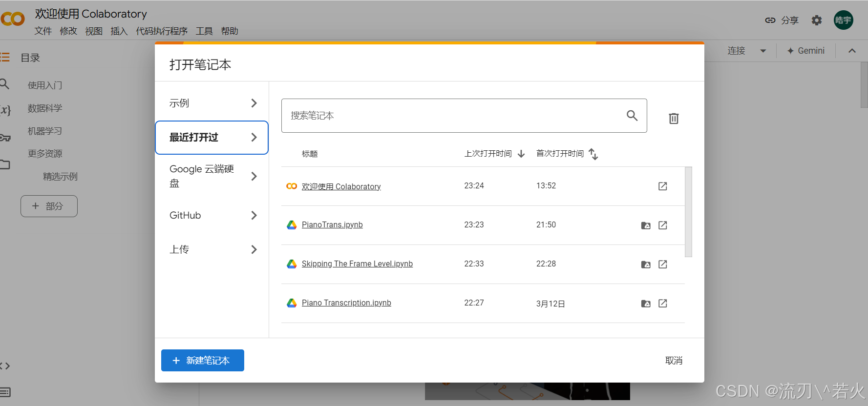Viewport: 868px width, 406px height.
Task: Open the 工具 menu
Action: click(x=204, y=31)
